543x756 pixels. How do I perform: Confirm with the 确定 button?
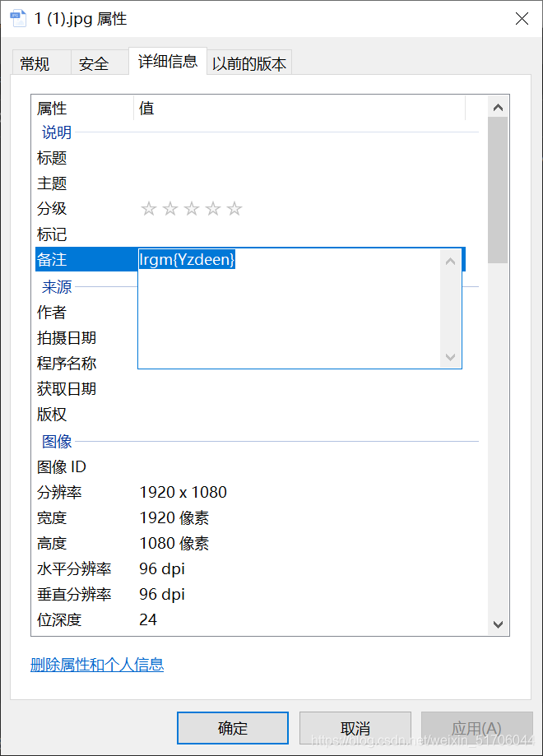coord(233,727)
